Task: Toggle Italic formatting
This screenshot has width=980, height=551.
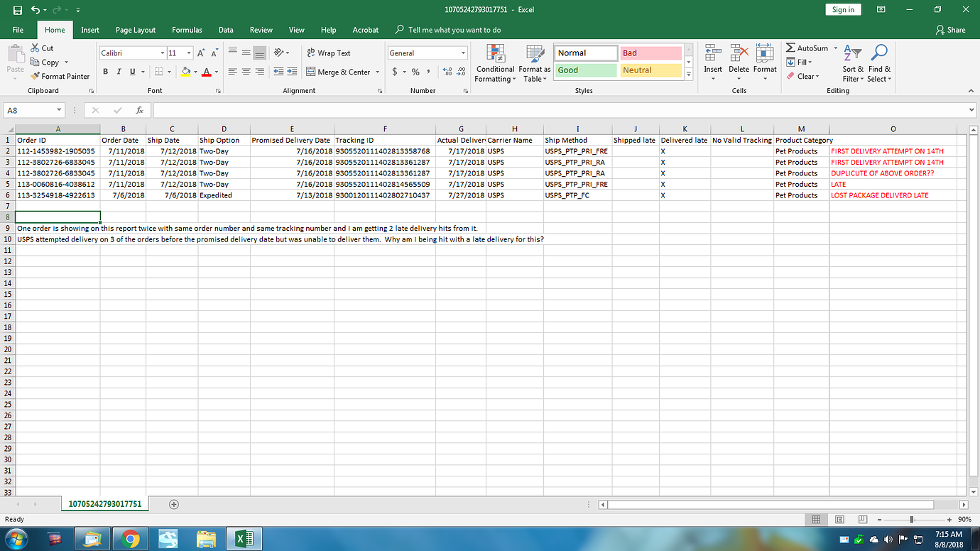Action: [119, 72]
